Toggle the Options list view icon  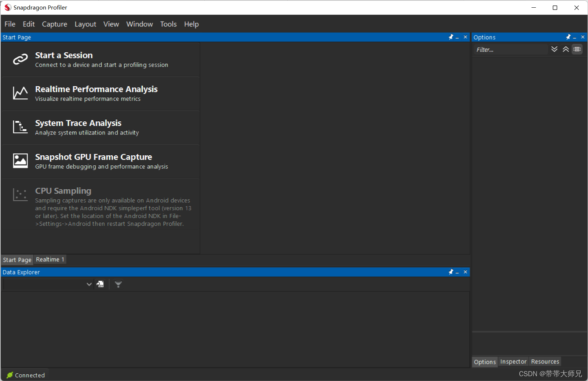click(x=577, y=49)
